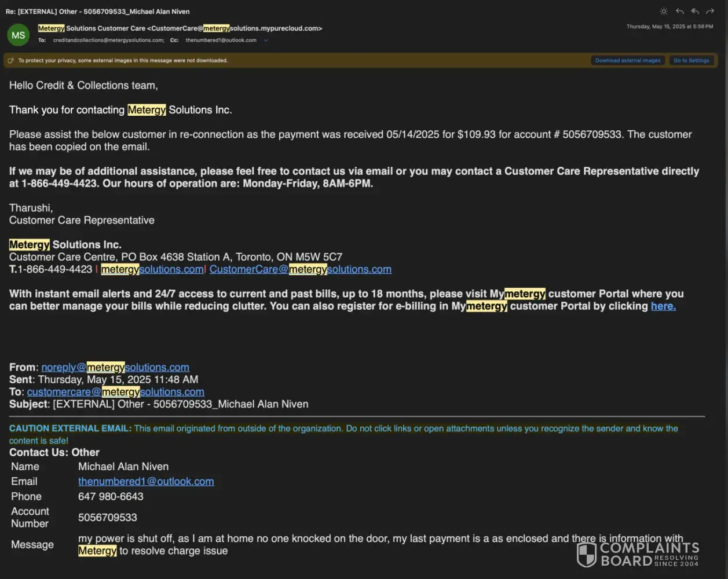The height and width of the screenshot is (579, 728).
Task: Click noreply@metergysolutions.com From link
Action: [x=115, y=367]
